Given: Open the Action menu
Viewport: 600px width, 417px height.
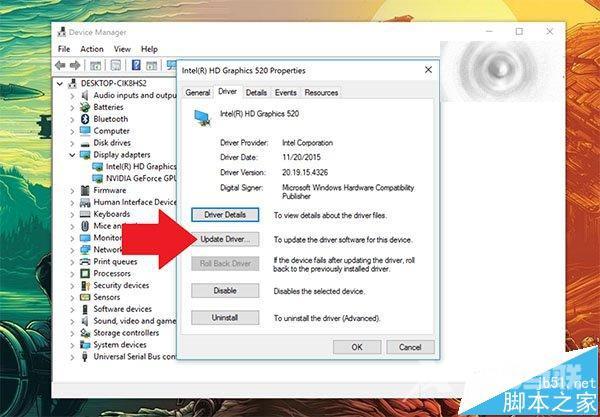Looking at the screenshot, I should pos(92,49).
